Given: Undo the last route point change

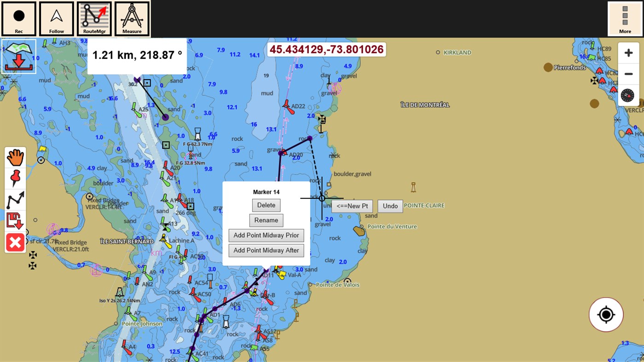Looking at the screenshot, I should [x=390, y=206].
